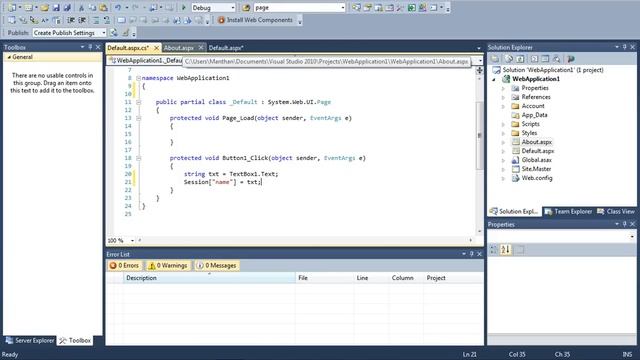This screenshot has height=360, width=640.
Task: Open the Class View tab
Action: 616,211
